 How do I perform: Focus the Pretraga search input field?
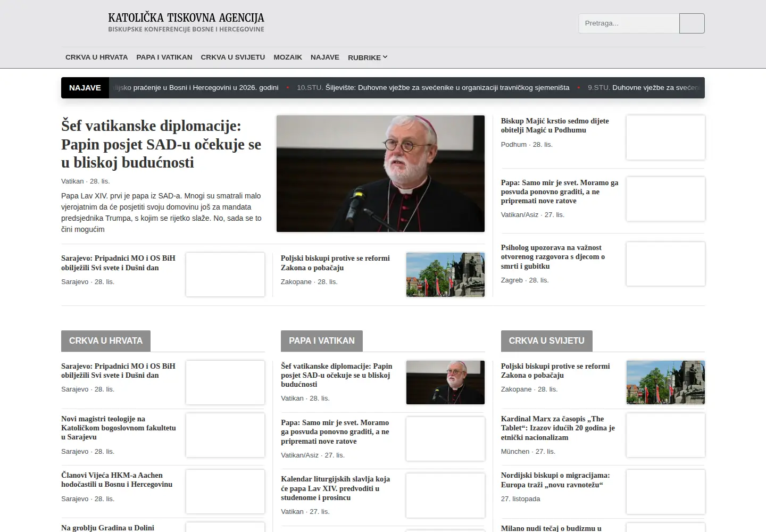point(629,23)
